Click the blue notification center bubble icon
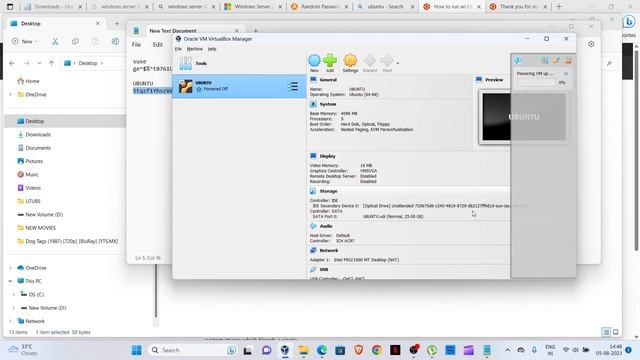This screenshot has width=640, height=360. point(518,61)
